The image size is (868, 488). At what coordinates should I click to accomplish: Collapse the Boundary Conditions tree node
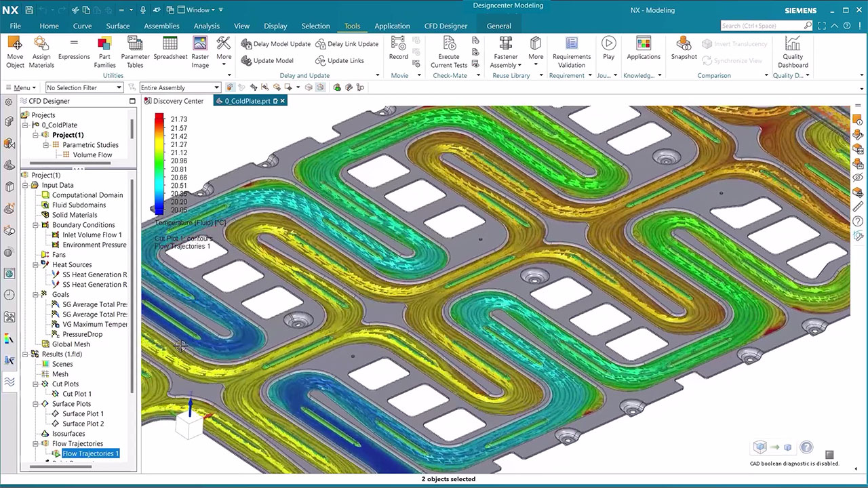pos(35,225)
